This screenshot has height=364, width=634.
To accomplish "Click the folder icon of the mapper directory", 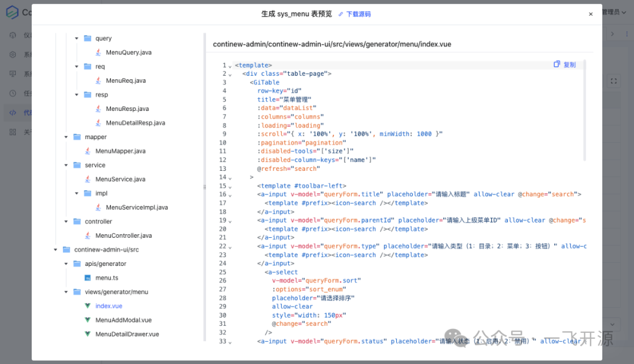I will point(77,137).
